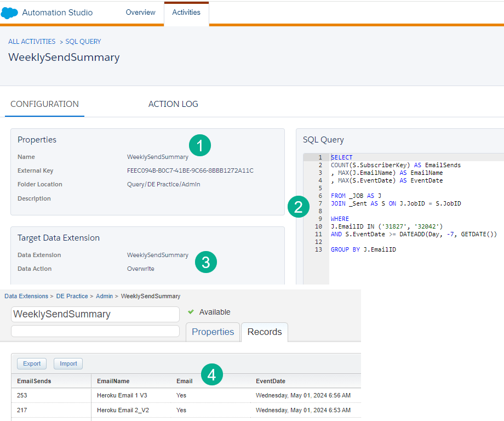Viewport: 504px width, 421px height.
Task: Open the Configuration tab
Action: tap(44, 104)
